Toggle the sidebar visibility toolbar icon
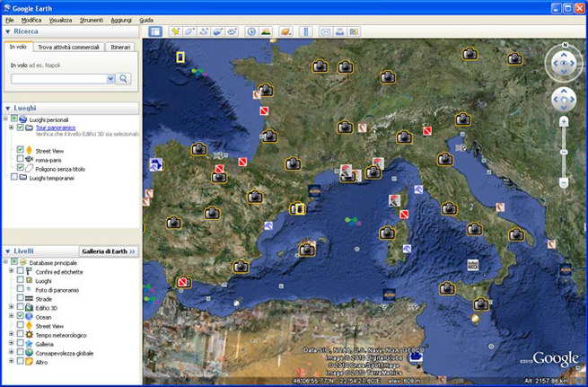 click(x=155, y=31)
